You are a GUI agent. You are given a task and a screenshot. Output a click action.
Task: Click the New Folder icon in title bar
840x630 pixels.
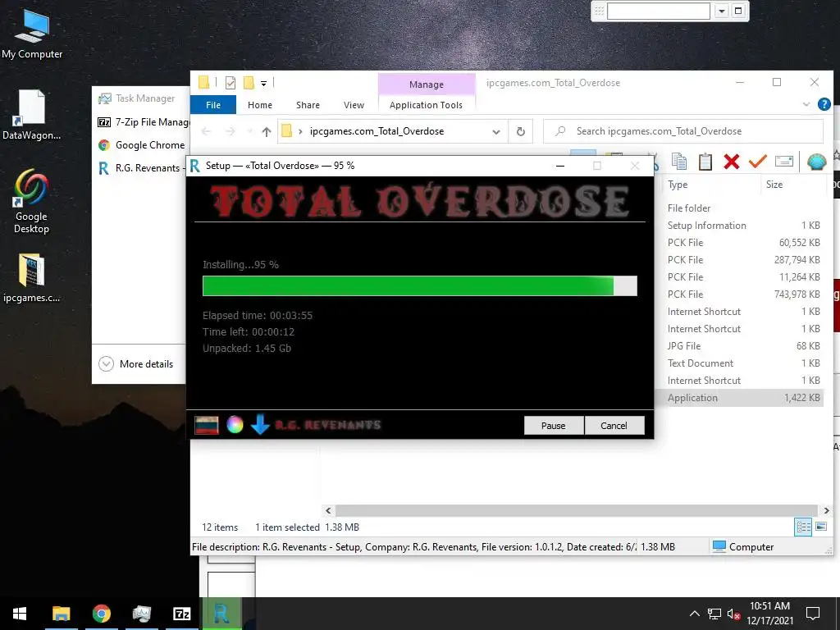click(249, 83)
